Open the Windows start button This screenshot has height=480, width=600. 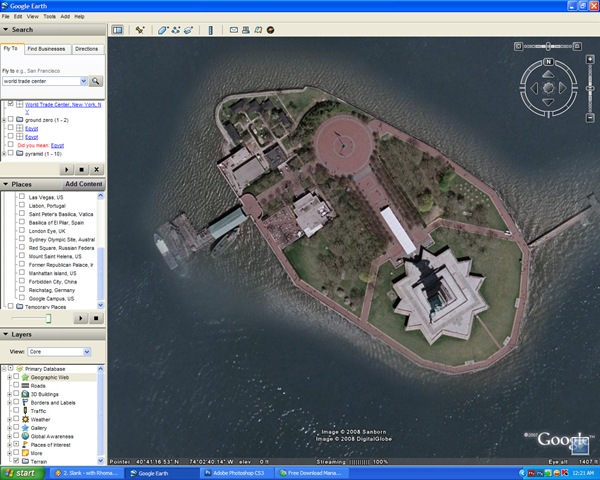tap(21, 473)
